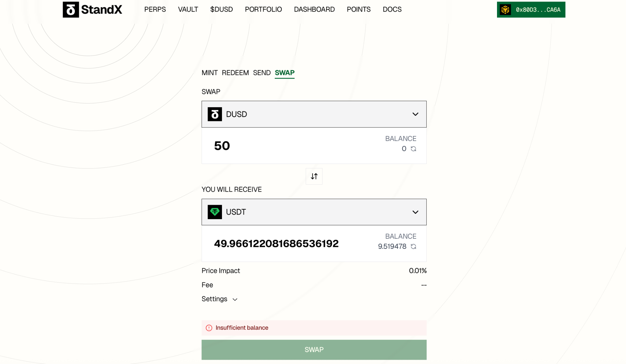This screenshot has width=626, height=364.
Task: Click the StandX logo icon
Action: (71, 9)
